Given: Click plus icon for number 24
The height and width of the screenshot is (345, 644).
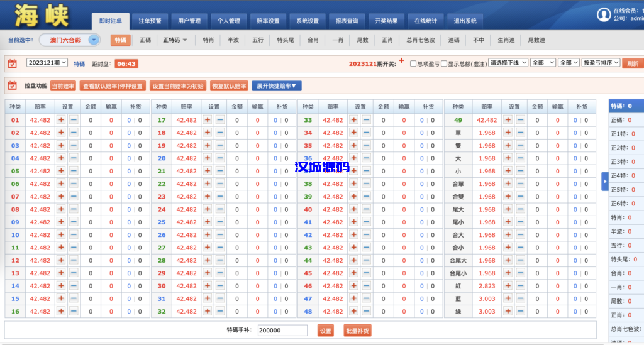Looking at the screenshot, I should [208, 209].
